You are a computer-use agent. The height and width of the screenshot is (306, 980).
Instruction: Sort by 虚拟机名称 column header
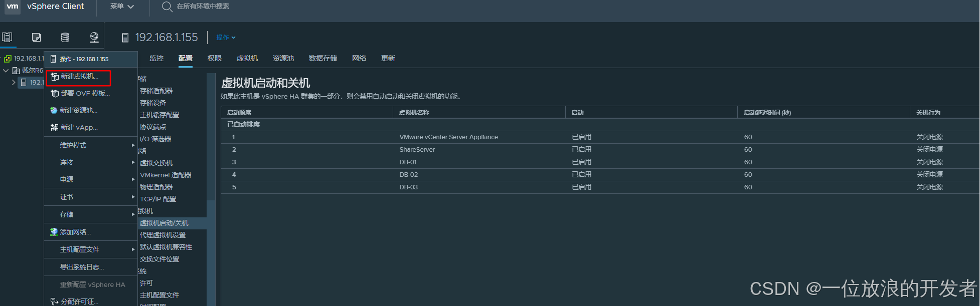(x=479, y=112)
